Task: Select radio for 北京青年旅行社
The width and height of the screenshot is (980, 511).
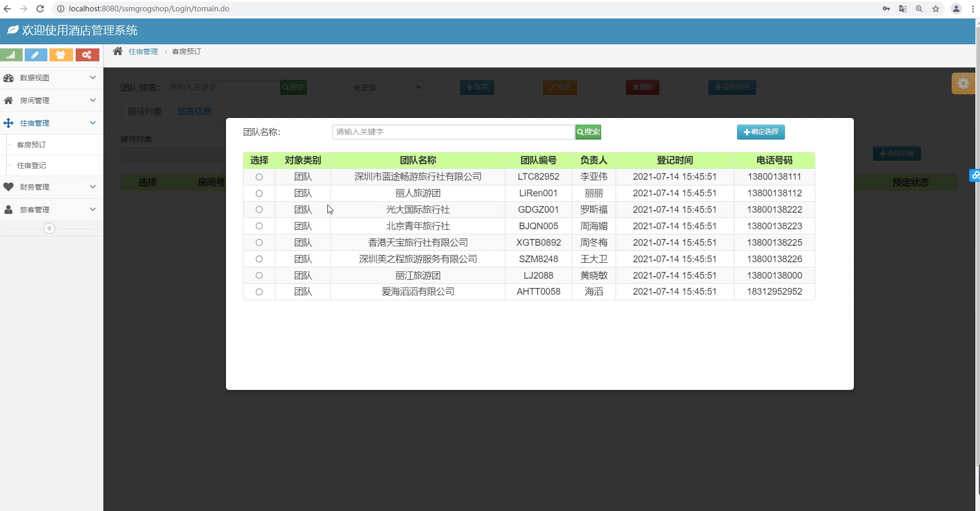Action: coord(259,226)
